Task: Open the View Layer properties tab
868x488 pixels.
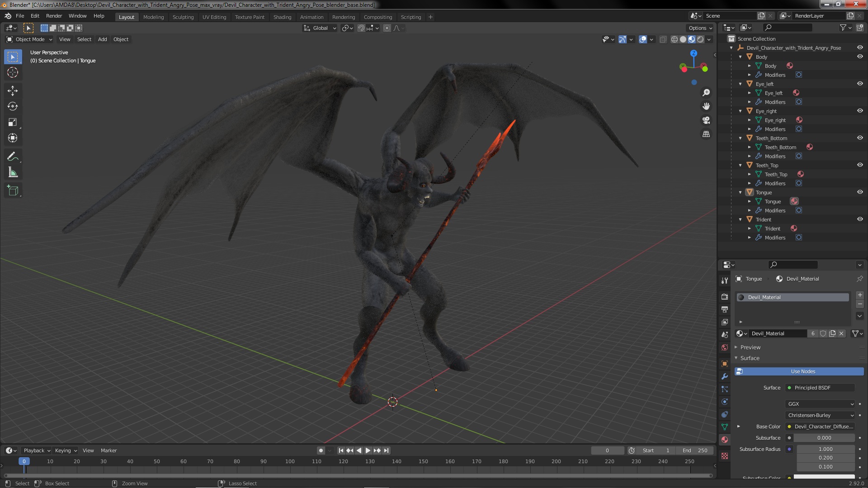Action: click(x=725, y=322)
